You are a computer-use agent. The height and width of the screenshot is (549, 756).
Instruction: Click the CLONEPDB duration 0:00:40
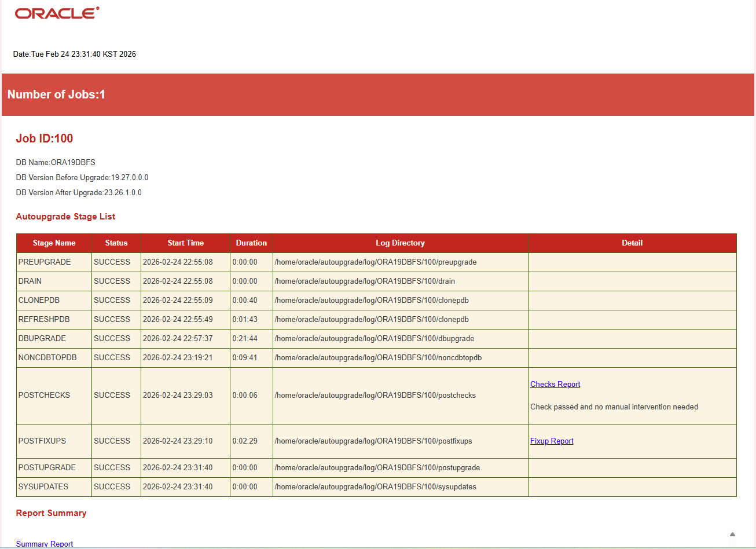[x=245, y=301]
